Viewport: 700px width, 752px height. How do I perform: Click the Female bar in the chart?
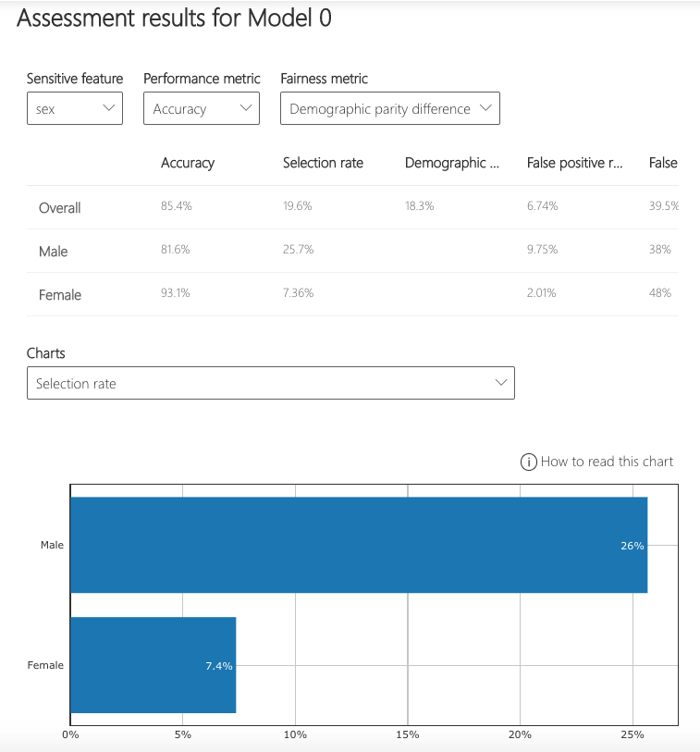pos(153,665)
